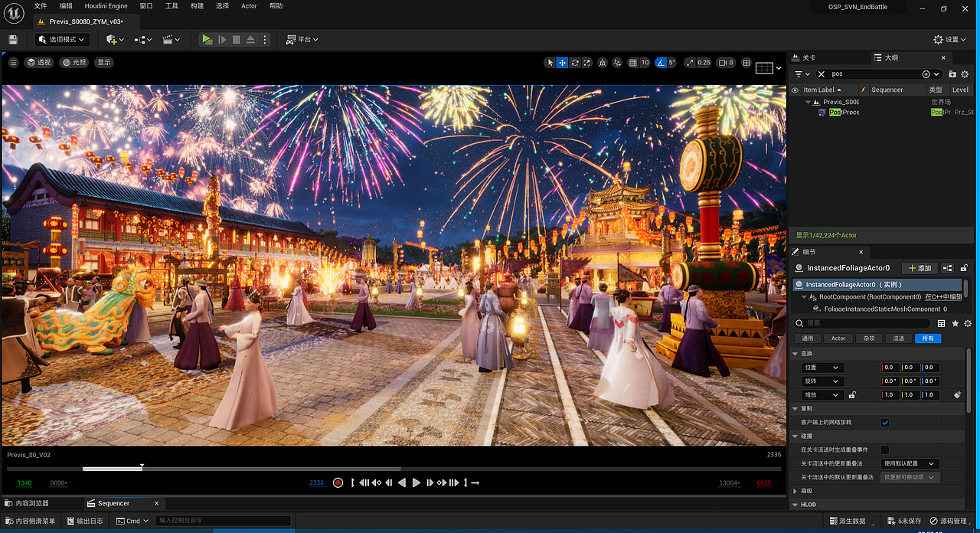The height and width of the screenshot is (533, 980).
Task: Open the 透视 perspective view dropdown
Action: (38, 63)
